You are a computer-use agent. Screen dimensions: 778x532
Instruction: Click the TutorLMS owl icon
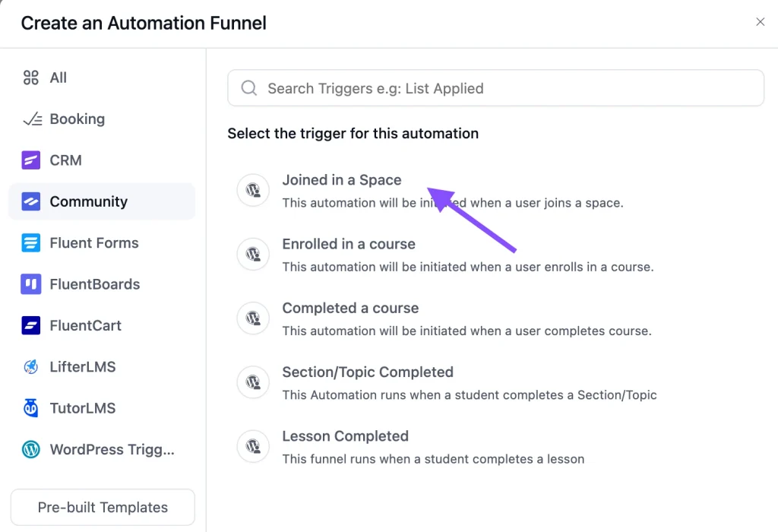tap(30, 408)
